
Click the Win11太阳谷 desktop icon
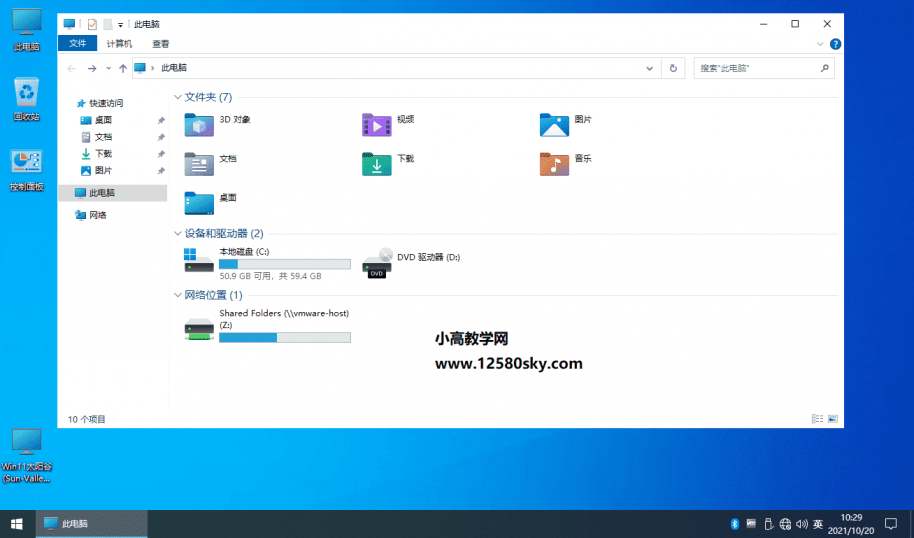click(26, 456)
